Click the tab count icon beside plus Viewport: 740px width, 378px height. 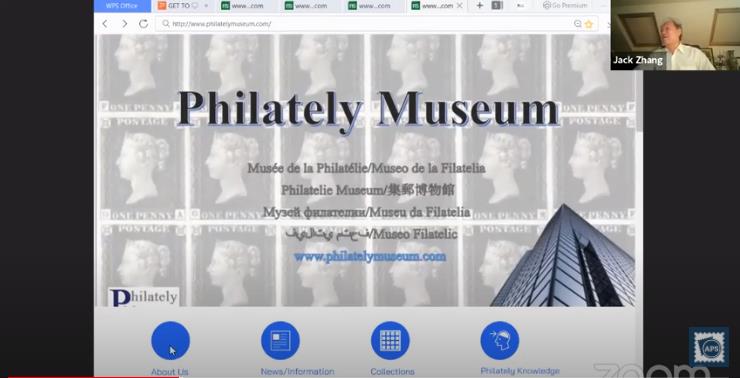[x=496, y=6]
